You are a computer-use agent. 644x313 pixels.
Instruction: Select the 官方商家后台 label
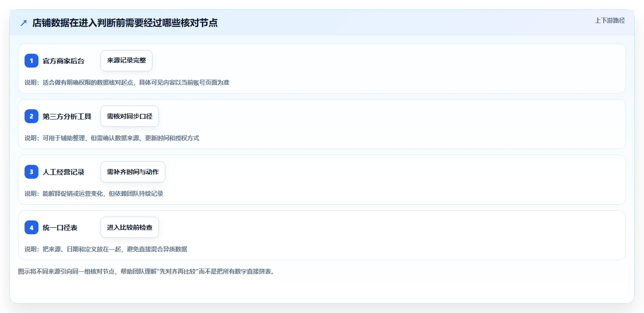point(63,61)
